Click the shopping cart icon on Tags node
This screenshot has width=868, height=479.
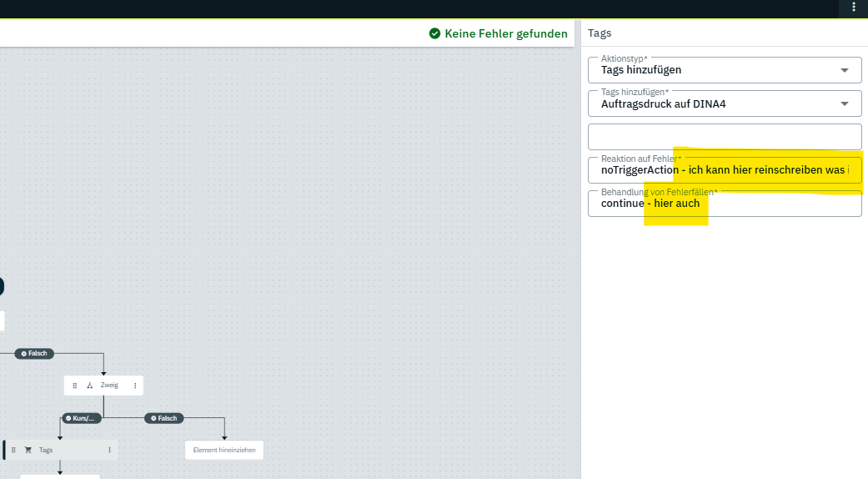pos(28,450)
